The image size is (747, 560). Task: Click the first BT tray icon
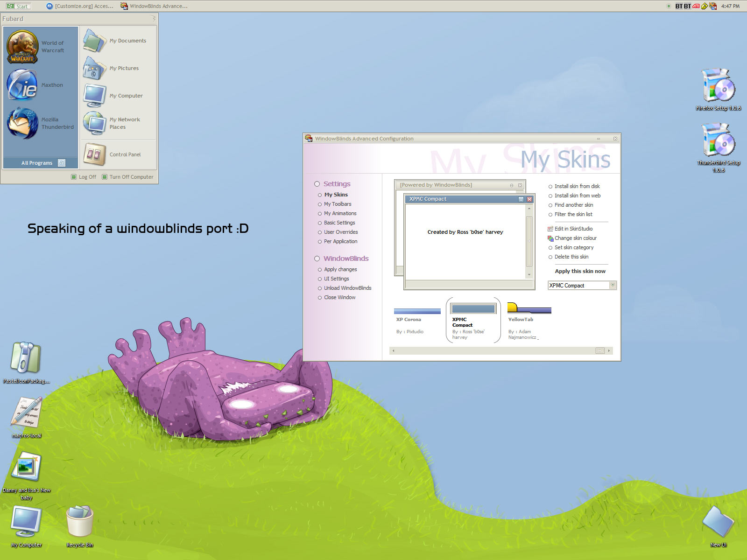(679, 6)
